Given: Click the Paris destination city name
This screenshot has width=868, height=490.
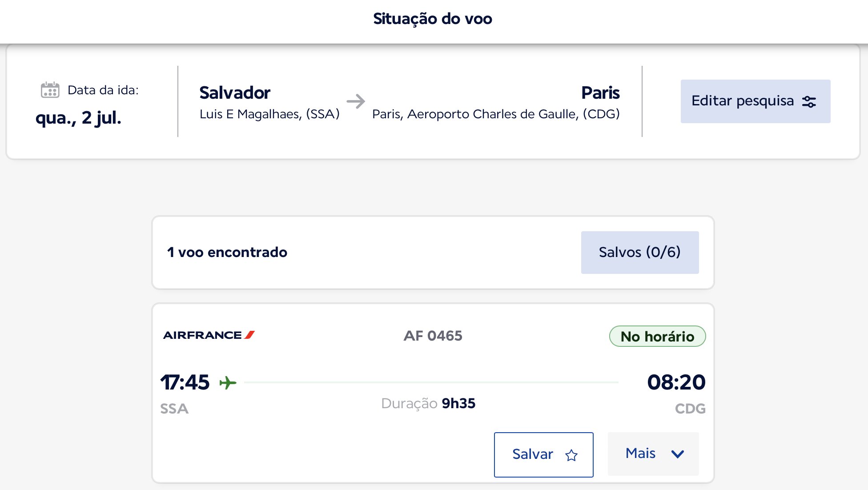Looking at the screenshot, I should tap(600, 92).
